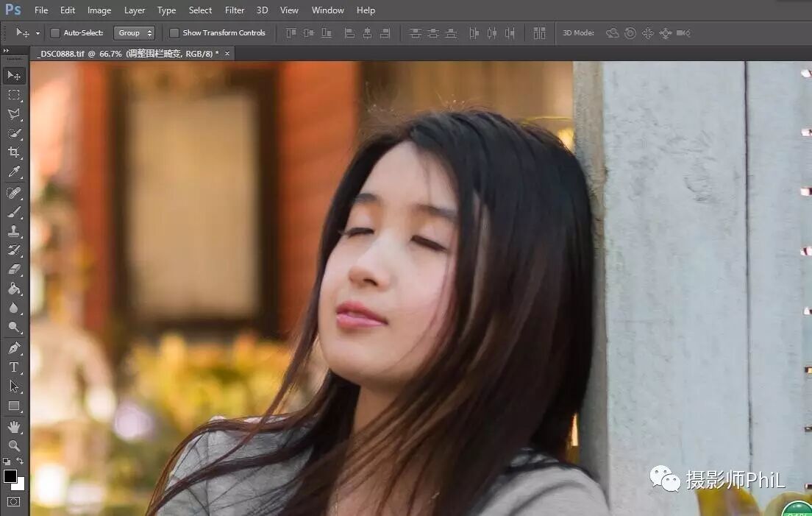Select the Polygonal Lasso tool
The width and height of the screenshot is (812, 516).
pyautogui.click(x=14, y=114)
